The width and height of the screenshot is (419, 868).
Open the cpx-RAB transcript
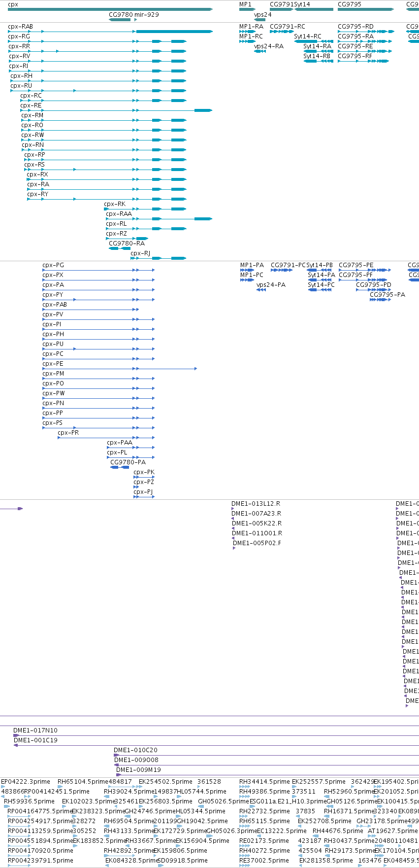click(x=21, y=27)
